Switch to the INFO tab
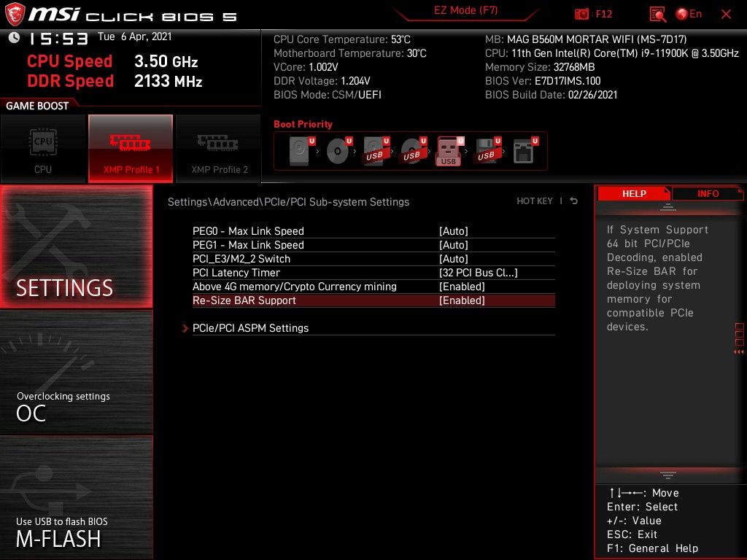Screen dimensions: 747x560 (x=708, y=194)
